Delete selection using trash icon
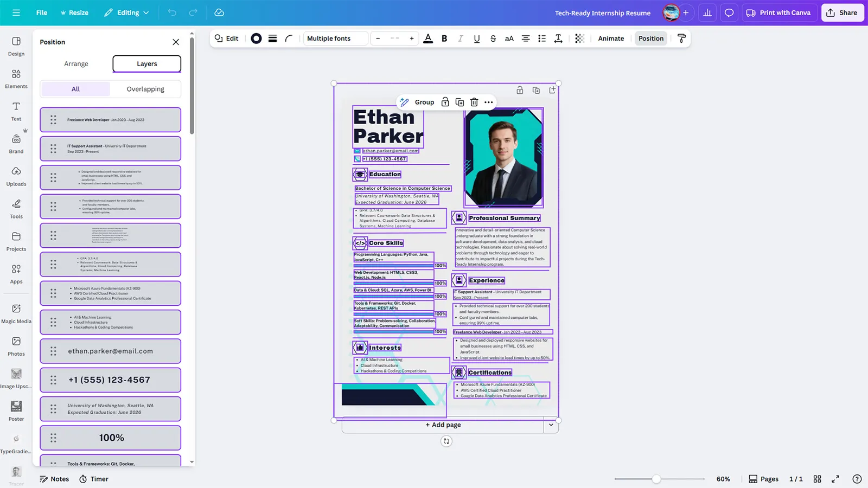Screen dimensions: 868x488 click(x=474, y=102)
